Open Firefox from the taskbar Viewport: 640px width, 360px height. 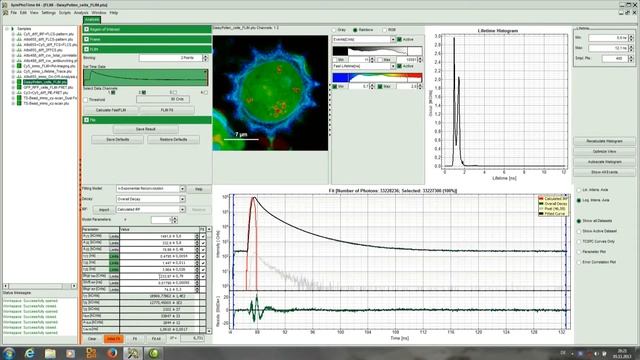(x=112, y=353)
